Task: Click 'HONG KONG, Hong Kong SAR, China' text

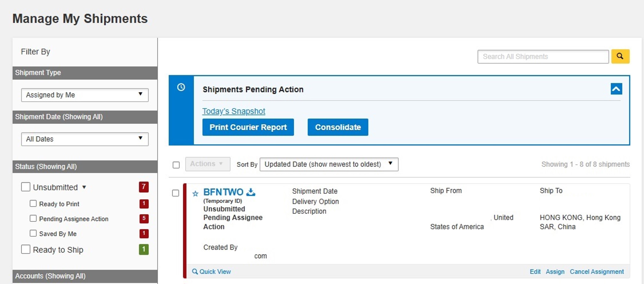Action: pyautogui.click(x=580, y=222)
